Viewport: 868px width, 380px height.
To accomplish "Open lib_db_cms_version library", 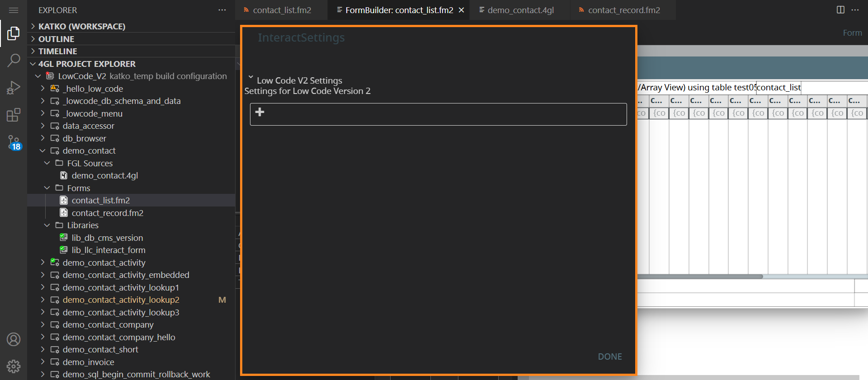I will [x=107, y=238].
